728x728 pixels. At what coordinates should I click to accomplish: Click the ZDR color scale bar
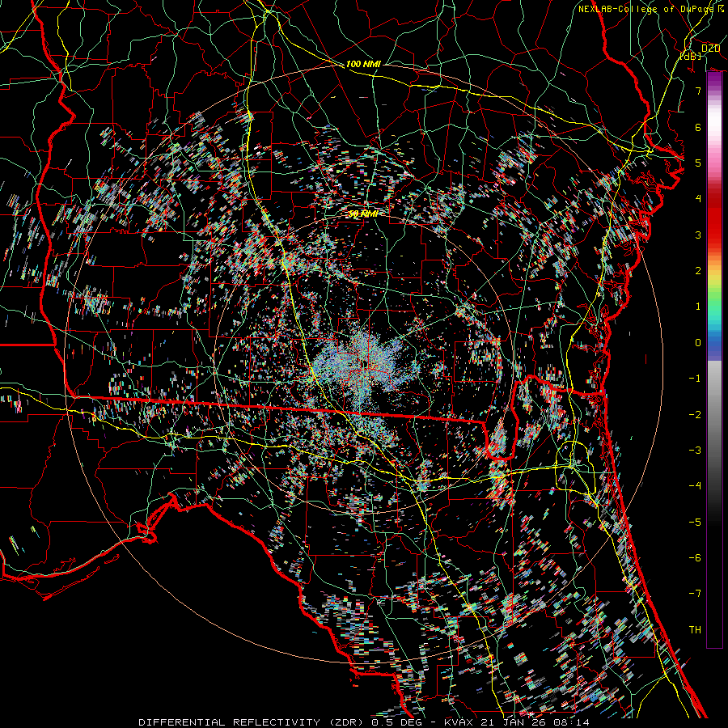point(714,360)
